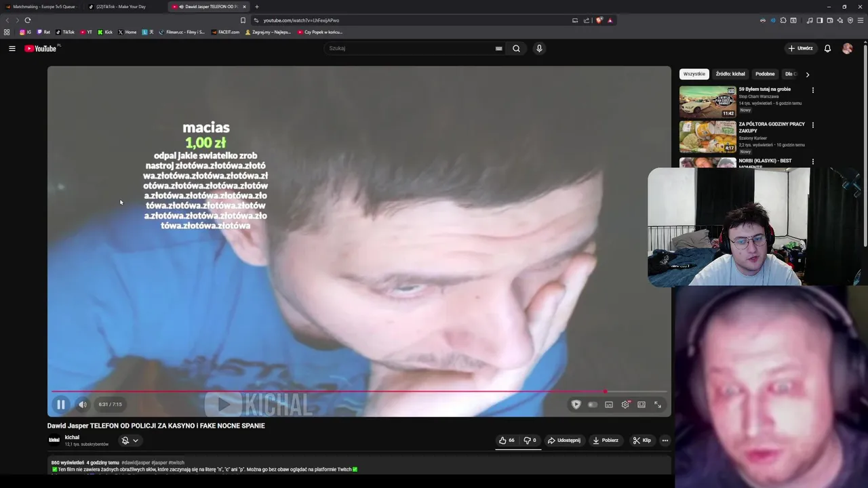The width and height of the screenshot is (868, 488).
Task: Click the search magnifier button
Action: pyautogui.click(x=517, y=48)
